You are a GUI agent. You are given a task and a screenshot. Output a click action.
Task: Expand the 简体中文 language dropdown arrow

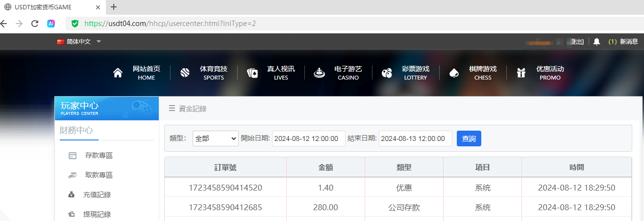point(99,42)
